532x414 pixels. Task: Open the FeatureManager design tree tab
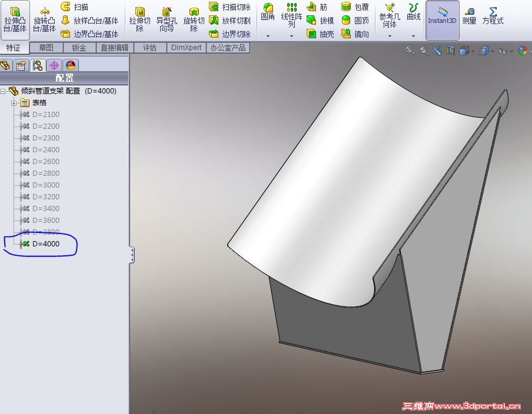tap(5, 65)
